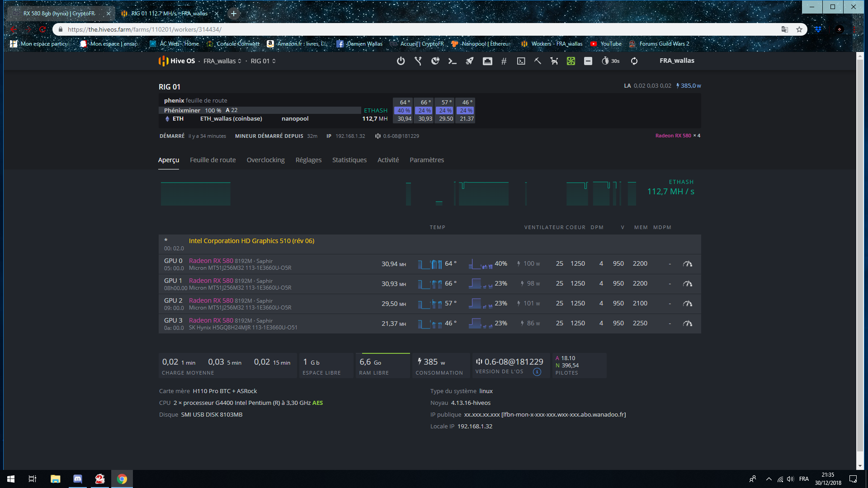Expand the RIG 01 worker selector
The width and height of the screenshot is (868, 488).
tap(263, 61)
